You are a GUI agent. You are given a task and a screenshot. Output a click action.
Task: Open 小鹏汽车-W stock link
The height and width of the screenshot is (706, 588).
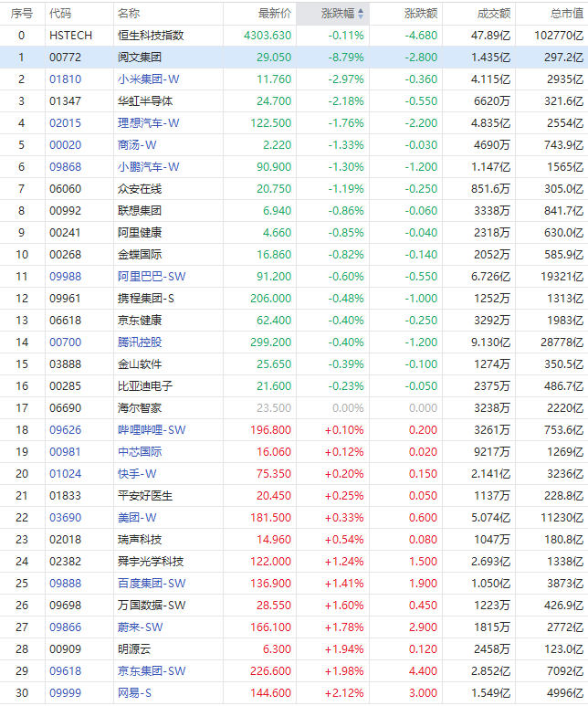(149, 167)
